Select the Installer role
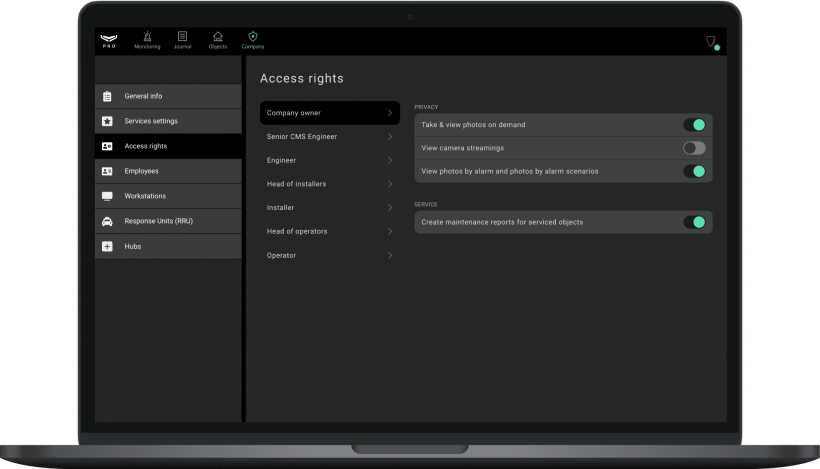Screen dimensions: 820x469 280,208
